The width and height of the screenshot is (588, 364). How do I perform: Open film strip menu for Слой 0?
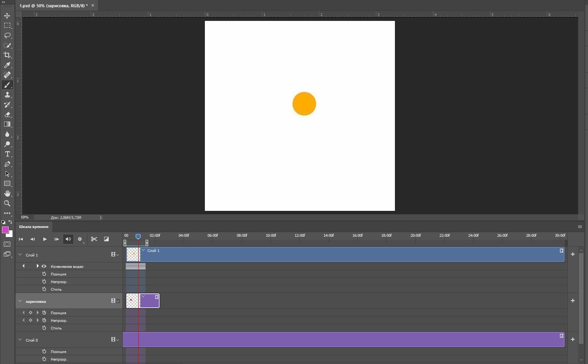(115, 340)
